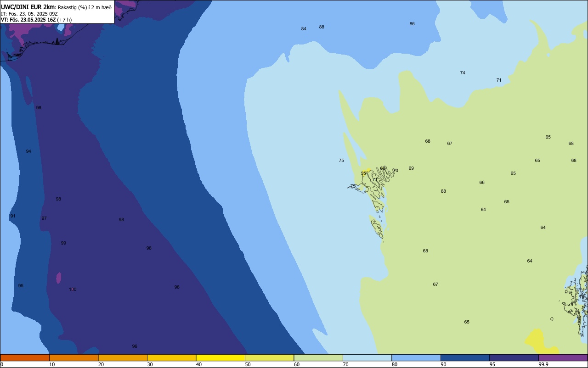
Task: Click the '86' humidity value on the map
Action: point(412,24)
